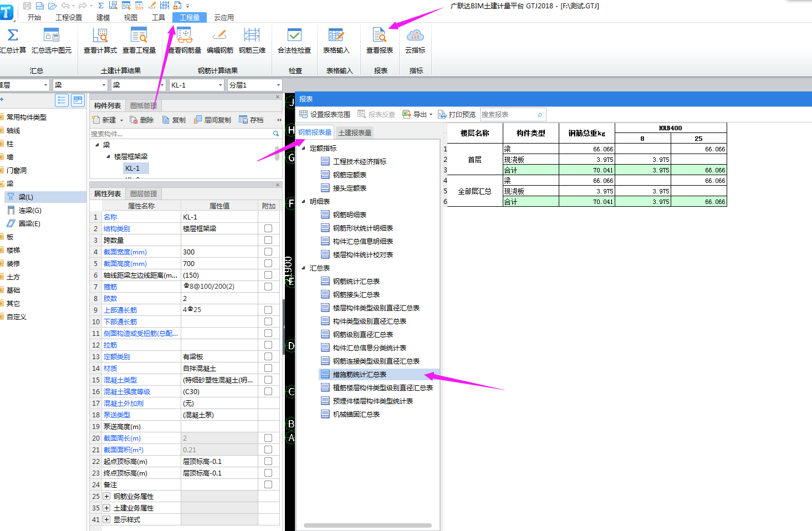The width and height of the screenshot is (812, 531).
Task: Collapse the 汇总表 report group
Action: [x=303, y=268]
